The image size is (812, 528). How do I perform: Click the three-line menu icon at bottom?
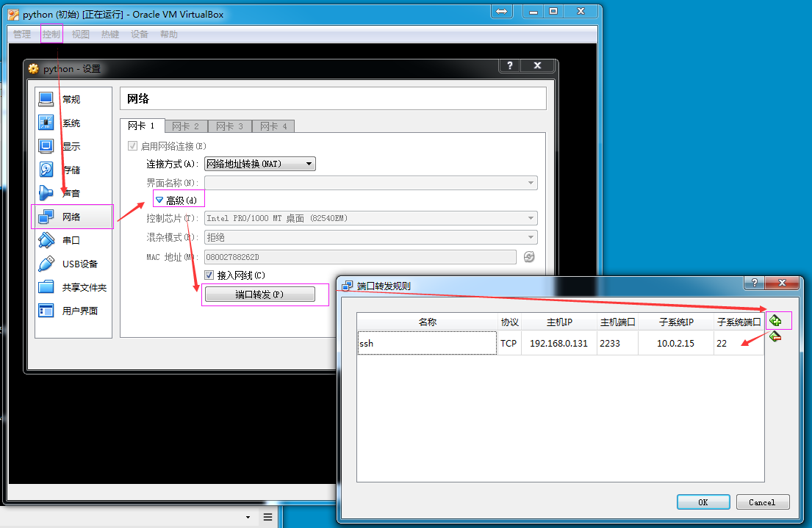pyautogui.click(x=267, y=516)
